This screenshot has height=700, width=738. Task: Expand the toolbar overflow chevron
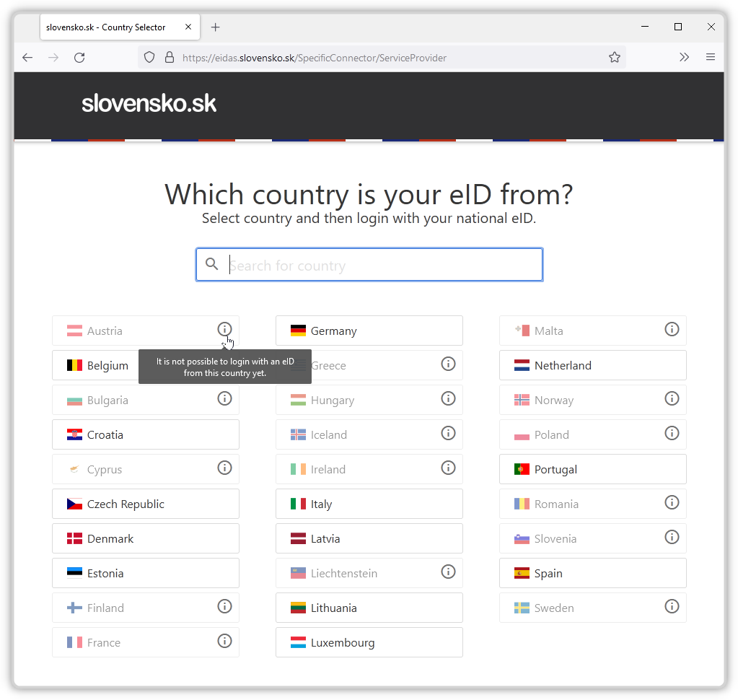[684, 58]
